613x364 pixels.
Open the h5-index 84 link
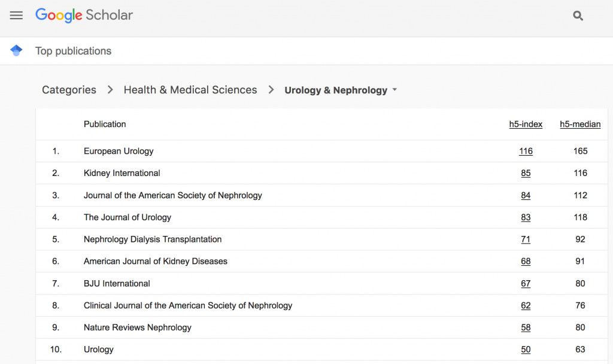tap(526, 196)
